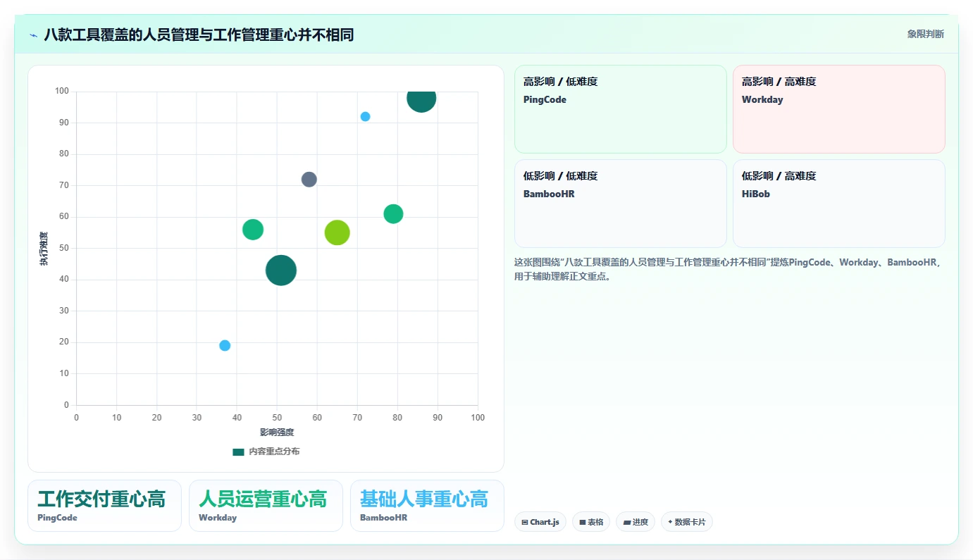The width and height of the screenshot is (973, 560).
Task: Open the 低影响 / 高难度 HiBob quadrant card
Action: (x=839, y=204)
